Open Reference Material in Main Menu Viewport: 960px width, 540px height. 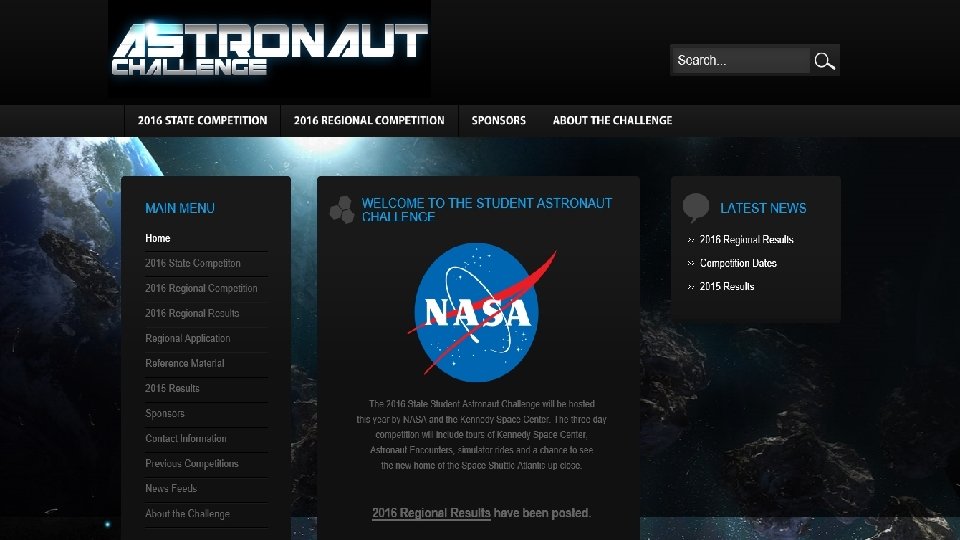[185, 363]
